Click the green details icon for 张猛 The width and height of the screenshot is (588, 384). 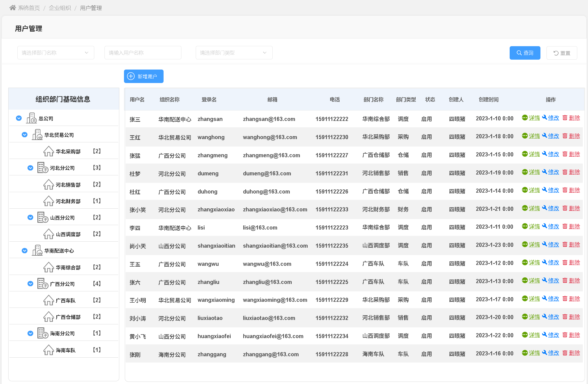(x=524, y=154)
